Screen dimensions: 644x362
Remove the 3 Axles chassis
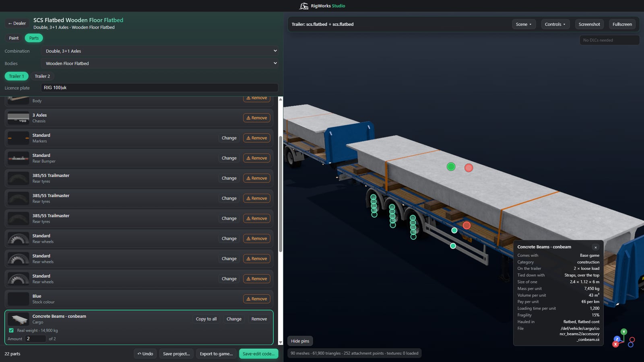point(257,118)
